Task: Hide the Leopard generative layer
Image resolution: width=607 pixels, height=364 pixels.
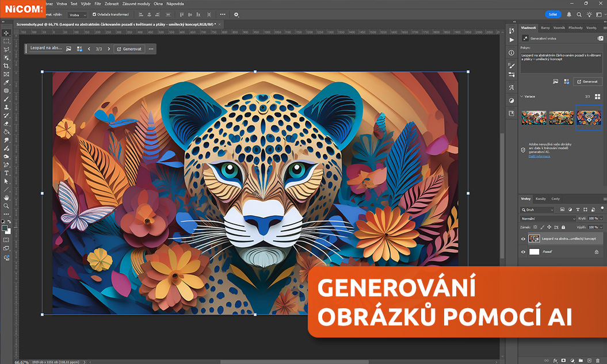Action: click(x=523, y=239)
